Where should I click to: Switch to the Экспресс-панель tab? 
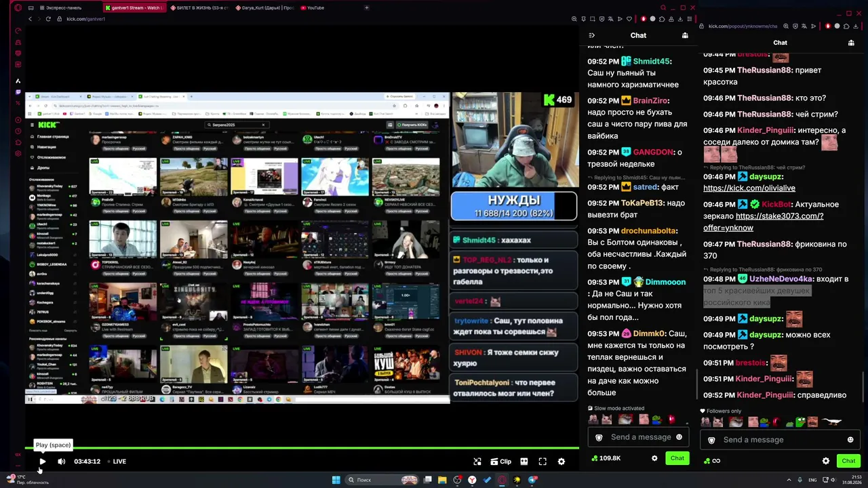point(64,8)
